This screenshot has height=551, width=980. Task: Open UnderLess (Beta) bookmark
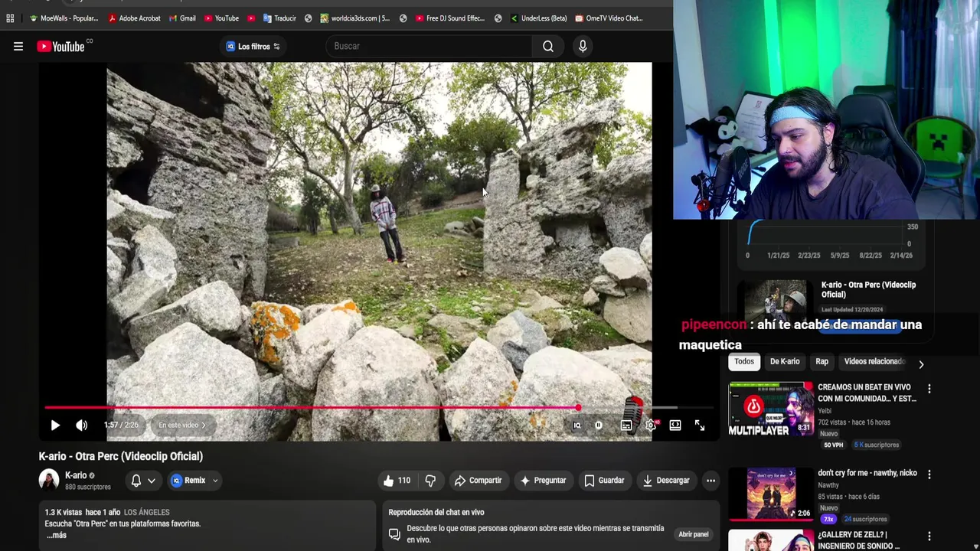[x=538, y=18]
